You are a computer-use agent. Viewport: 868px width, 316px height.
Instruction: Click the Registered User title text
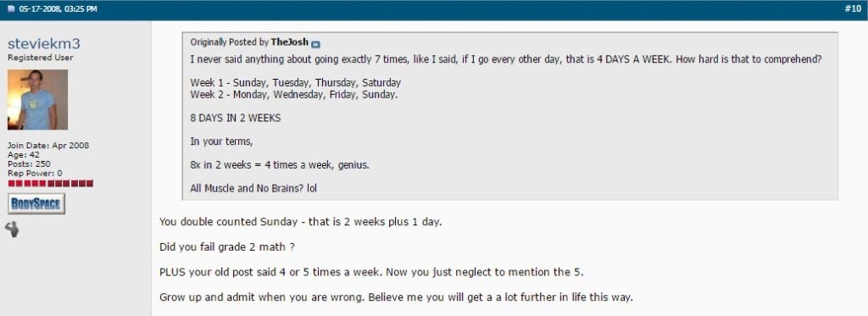[x=41, y=58]
